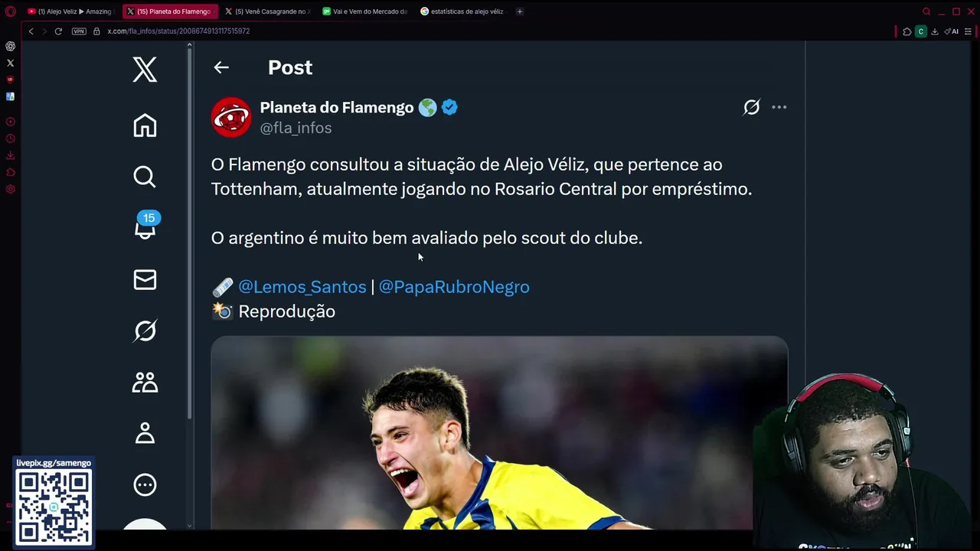Toggle the Opera VPN badge
The height and width of the screenshot is (551, 980).
[x=79, y=31]
